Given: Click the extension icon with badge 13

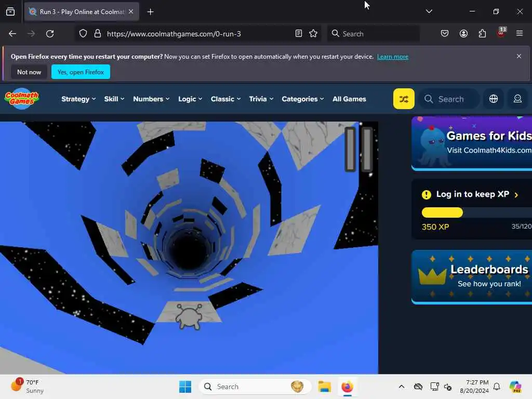Looking at the screenshot, I should coord(501,33).
